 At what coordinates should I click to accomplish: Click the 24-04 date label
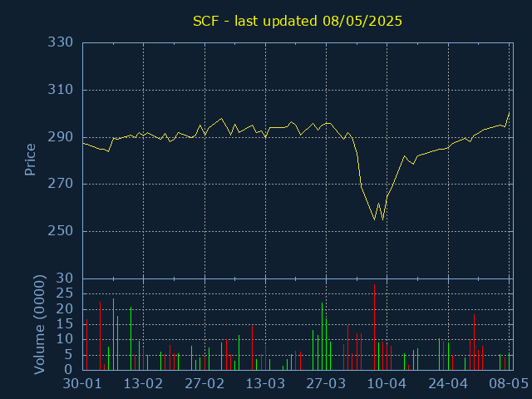pos(448,384)
